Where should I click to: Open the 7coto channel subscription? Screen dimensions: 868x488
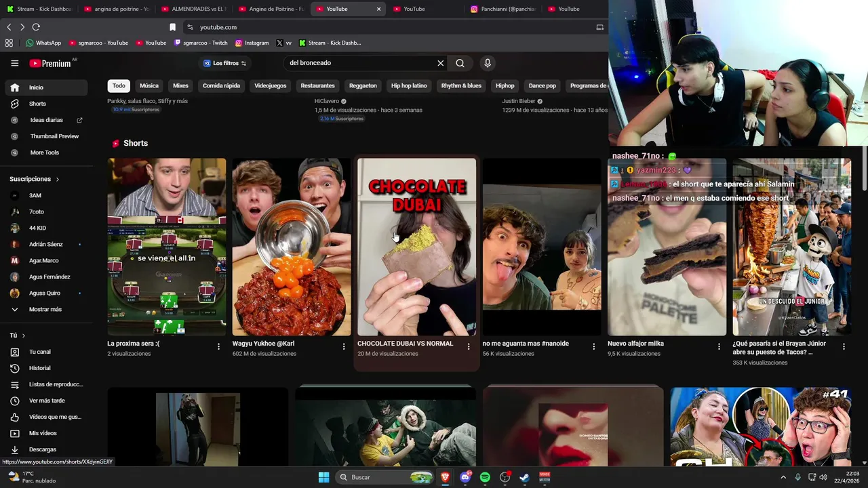[46, 211]
